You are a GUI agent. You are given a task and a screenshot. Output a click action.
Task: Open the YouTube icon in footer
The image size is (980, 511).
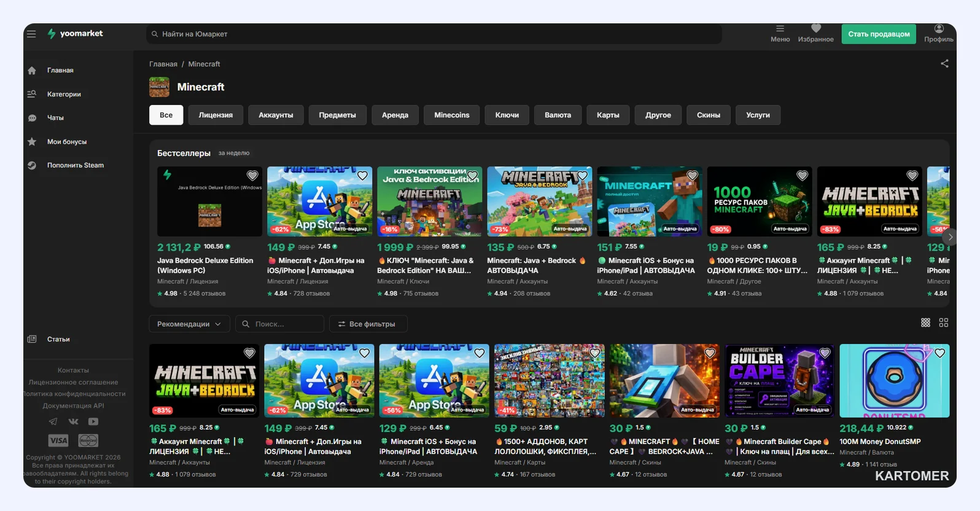tap(93, 421)
